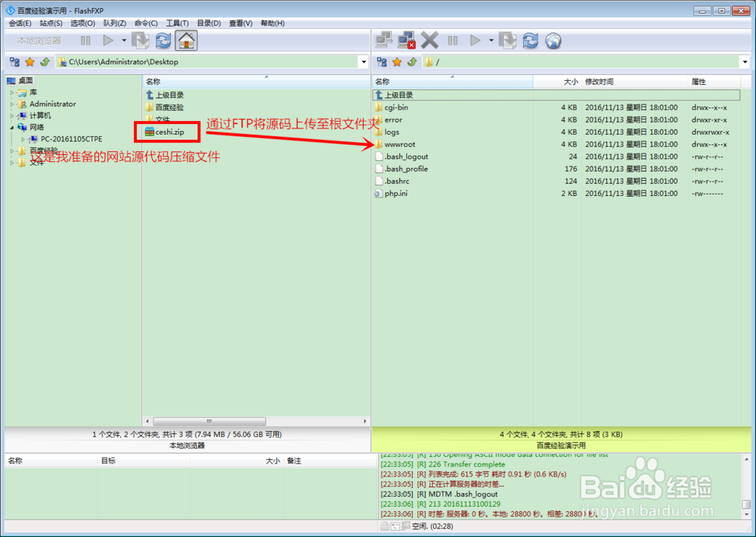This screenshot has width=756, height=537.
Task: Select the local 百度经验 folder in file list
Action: point(169,107)
